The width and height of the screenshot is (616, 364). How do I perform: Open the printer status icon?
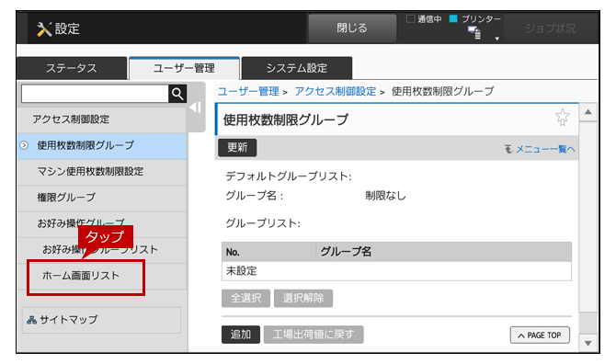(474, 32)
